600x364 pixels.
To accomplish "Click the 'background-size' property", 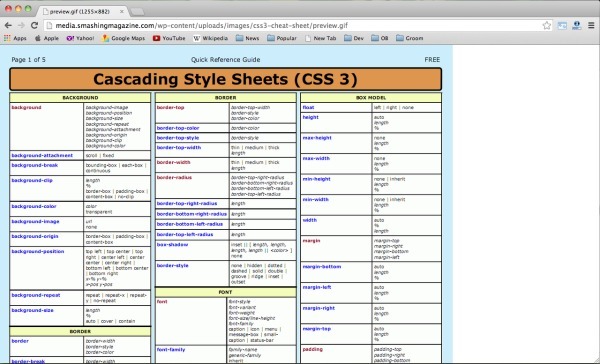I will click(33, 310).
